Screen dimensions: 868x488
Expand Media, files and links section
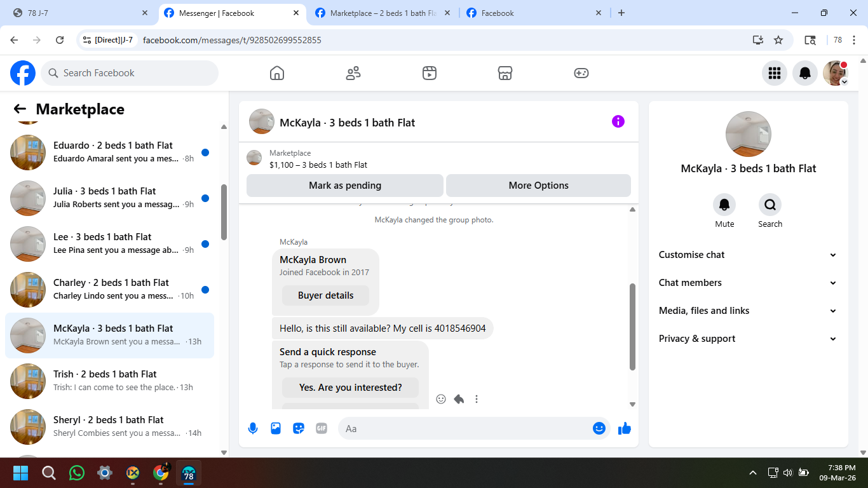coord(748,311)
